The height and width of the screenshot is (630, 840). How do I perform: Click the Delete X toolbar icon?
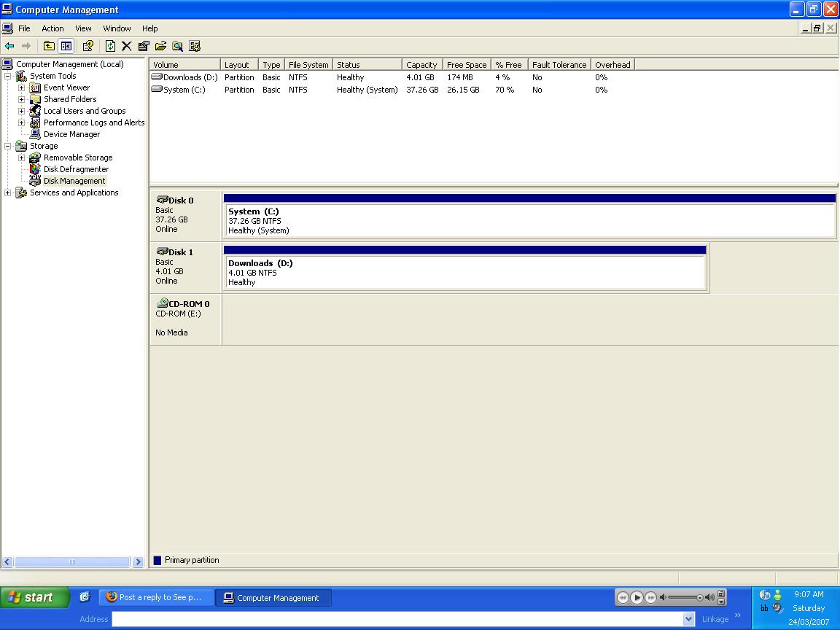(126, 46)
